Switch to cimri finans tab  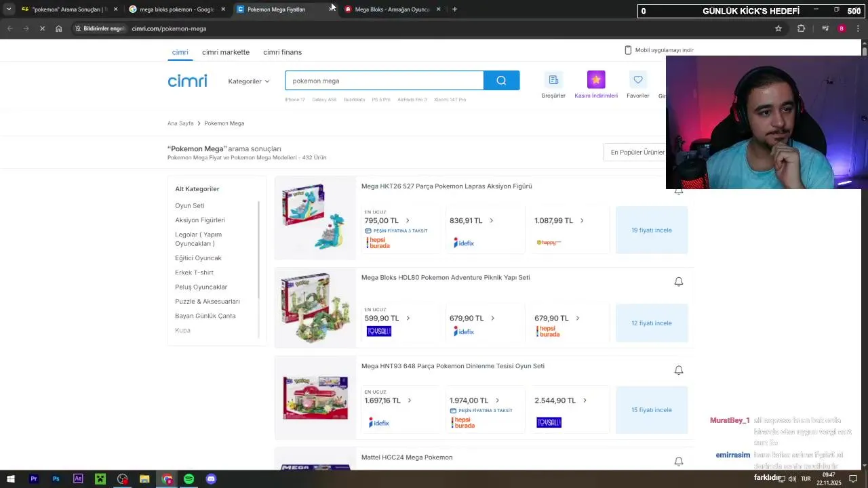[x=282, y=52]
